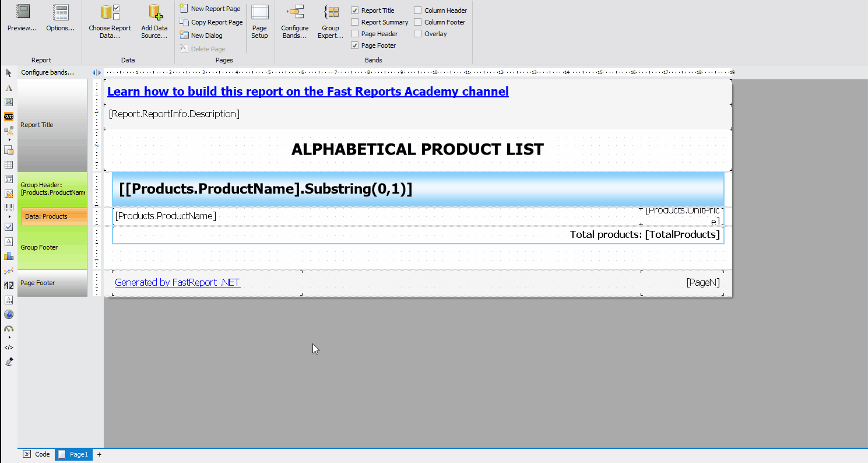Enable the Report Summary band checkbox
The height and width of the screenshot is (463, 868).
tap(354, 22)
